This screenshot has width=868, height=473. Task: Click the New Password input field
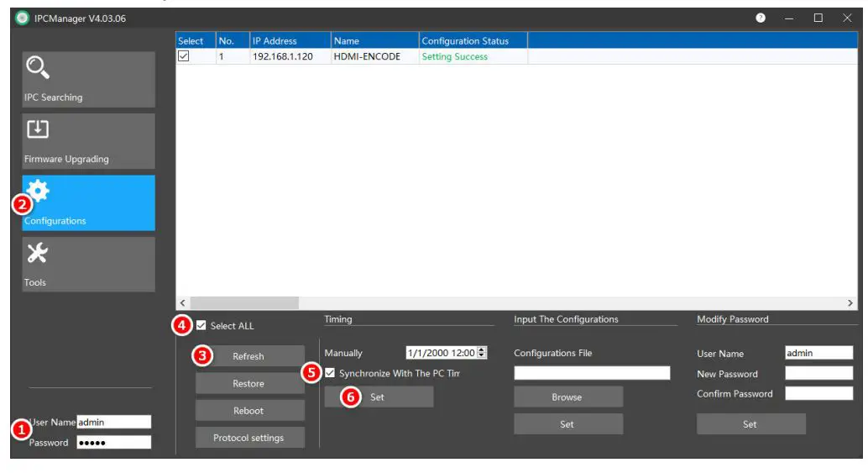[818, 374]
